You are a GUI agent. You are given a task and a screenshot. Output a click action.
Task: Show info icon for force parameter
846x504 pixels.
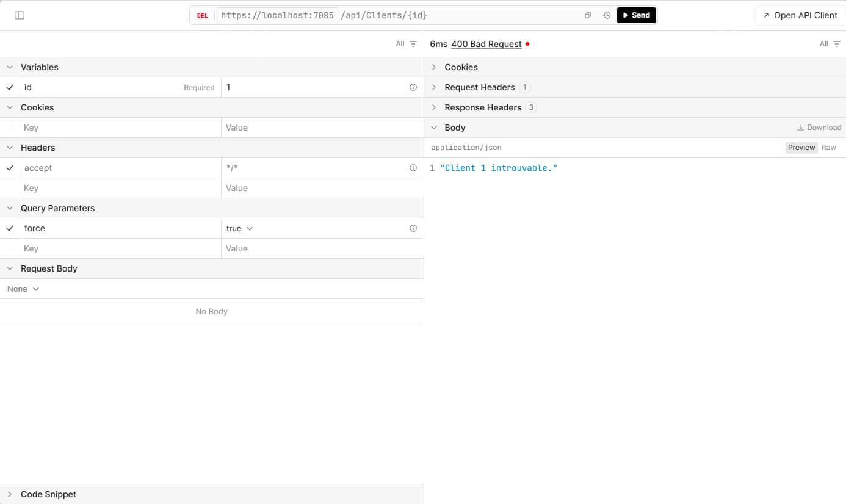pos(413,228)
